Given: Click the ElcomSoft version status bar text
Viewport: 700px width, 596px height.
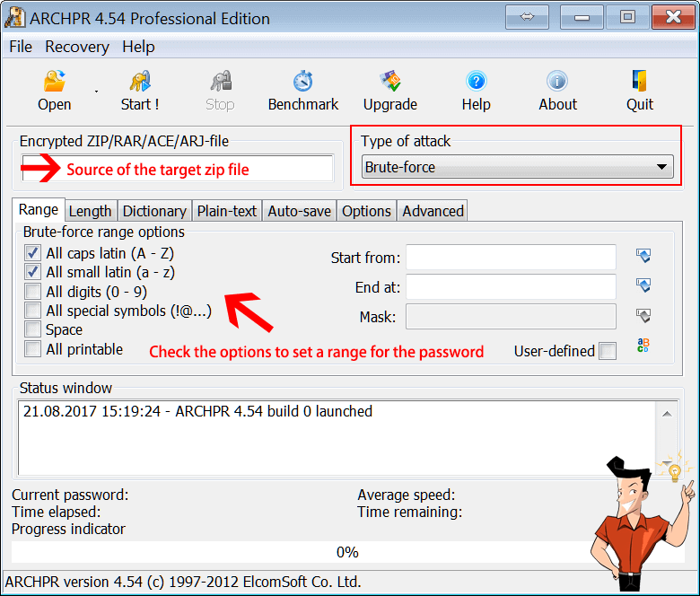Looking at the screenshot, I should pos(183,582).
